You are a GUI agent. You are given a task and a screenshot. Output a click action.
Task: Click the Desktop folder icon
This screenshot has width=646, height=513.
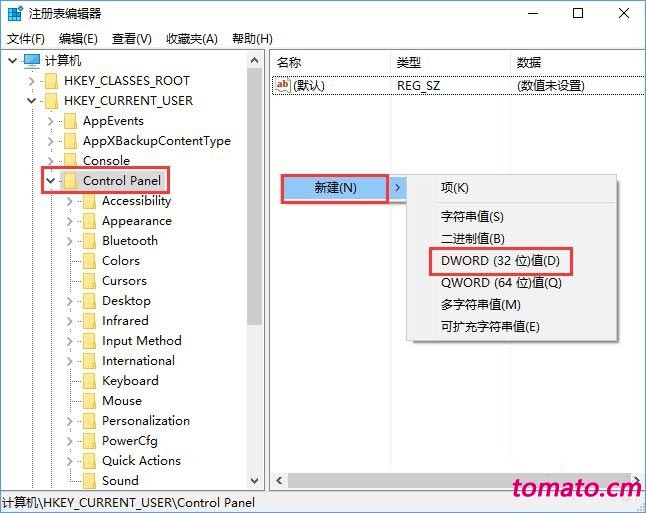(x=89, y=301)
